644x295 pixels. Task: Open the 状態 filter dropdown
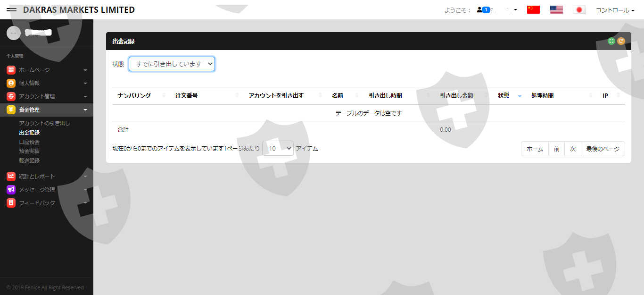coord(172,64)
